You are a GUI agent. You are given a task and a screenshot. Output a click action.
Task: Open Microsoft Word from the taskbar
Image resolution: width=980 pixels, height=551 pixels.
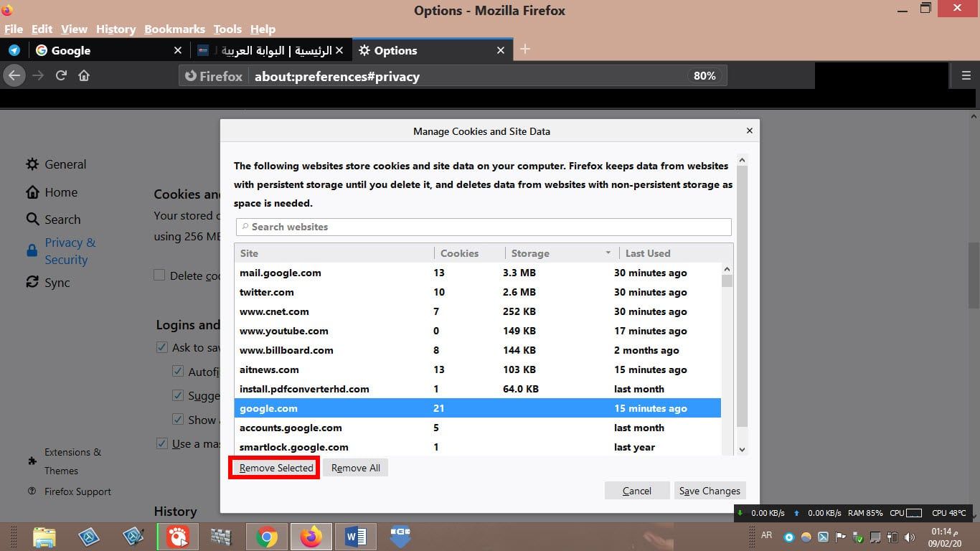[x=355, y=537]
